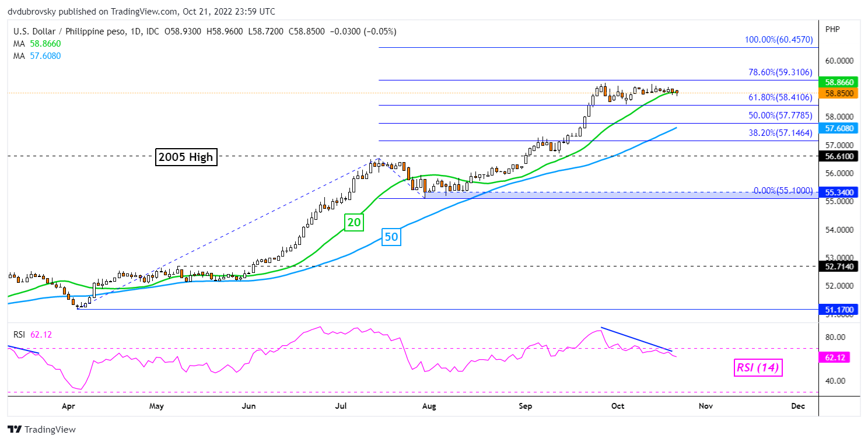Click the 'Aug' label on time axis
The height and width of the screenshot is (442, 868).
429,406
